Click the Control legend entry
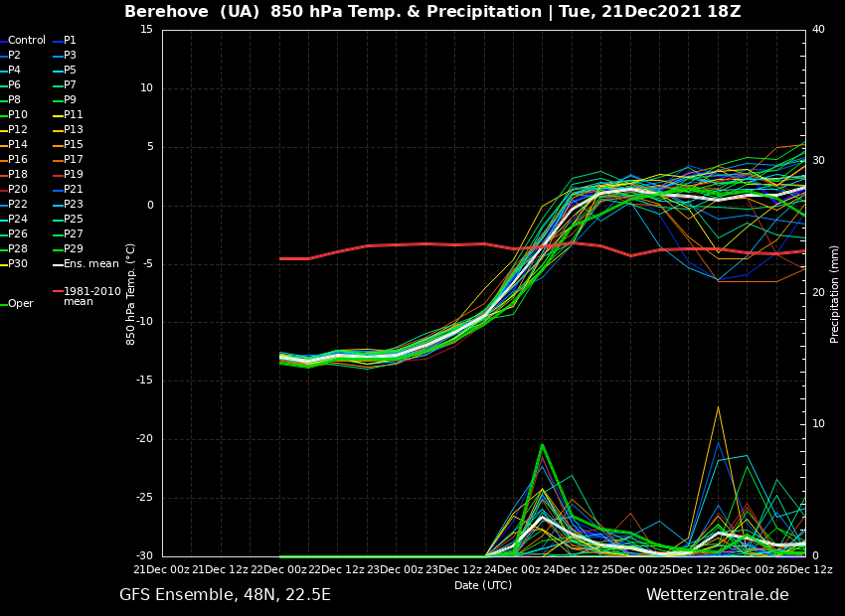845x616 pixels. [27, 41]
